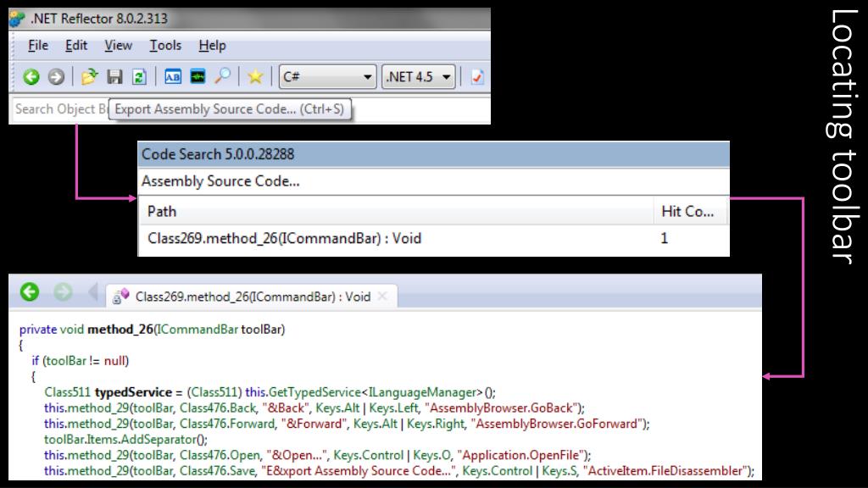This screenshot has height=488, width=868.
Task: Click Class476.Open in the code
Action: coord(220,455)
